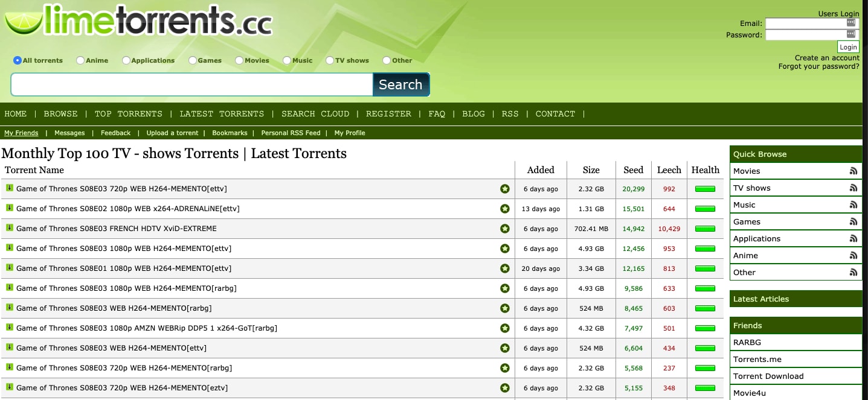
Task: Click download arrow for S08E03 720p MEMENTO[ettv]
Action: pyautogui.click(x=10, y=188)
